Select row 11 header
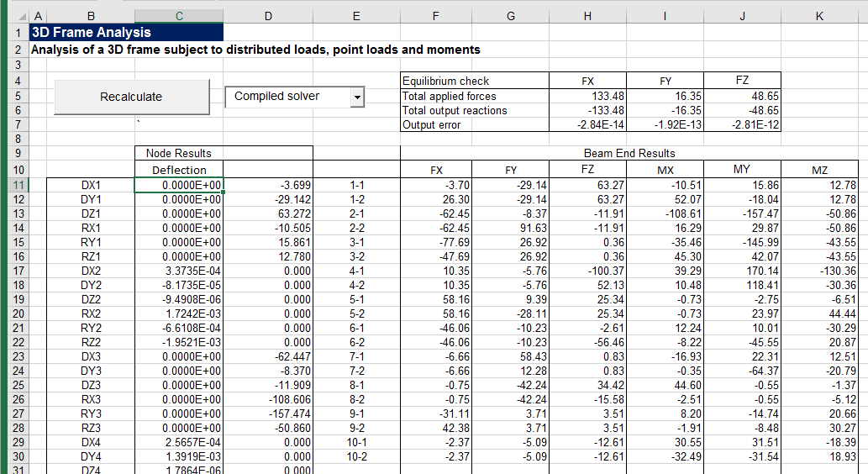868x474 pixels. tap(14, 185)
